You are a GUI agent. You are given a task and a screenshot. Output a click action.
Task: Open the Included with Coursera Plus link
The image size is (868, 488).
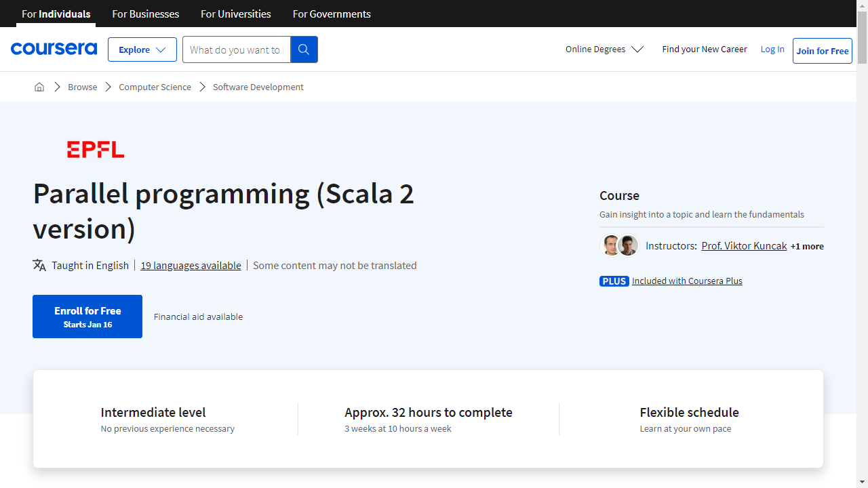coord(687,281)
